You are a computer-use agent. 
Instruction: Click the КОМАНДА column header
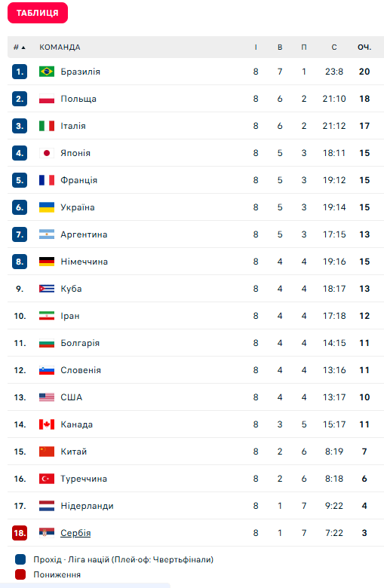[x=60, y=47]
